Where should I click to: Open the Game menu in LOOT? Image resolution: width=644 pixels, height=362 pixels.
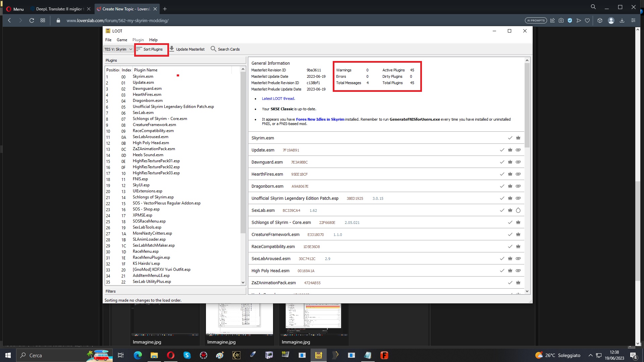tap(122, 40)
